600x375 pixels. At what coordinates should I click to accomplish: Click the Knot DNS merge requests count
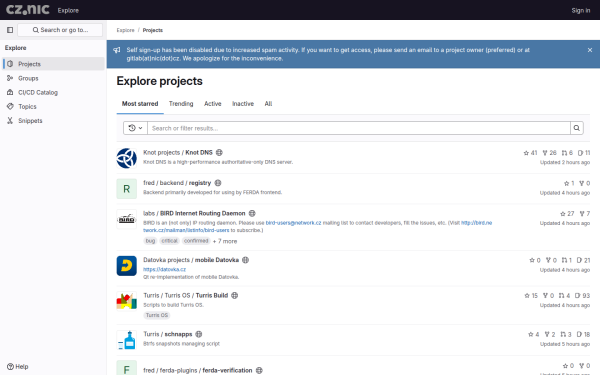(567, 153)
